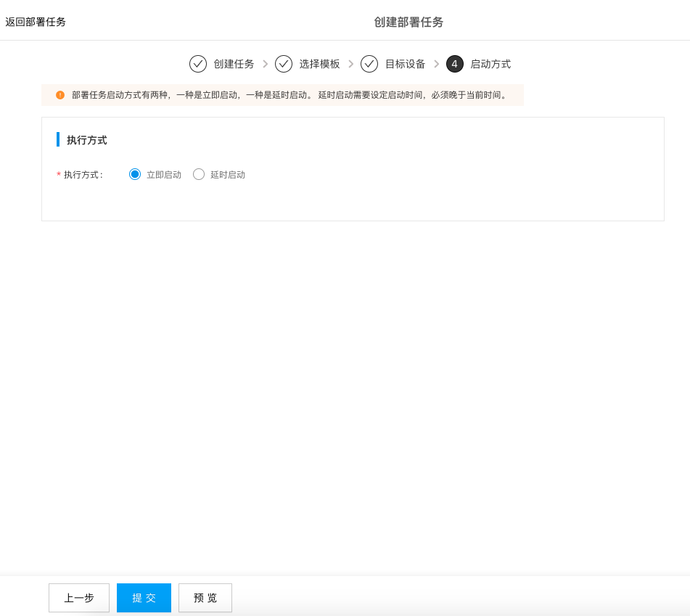Viewport: 690px width, 616px height.
Task: Click the orange warning icon in notice
Action: click(x=60, y=95)
